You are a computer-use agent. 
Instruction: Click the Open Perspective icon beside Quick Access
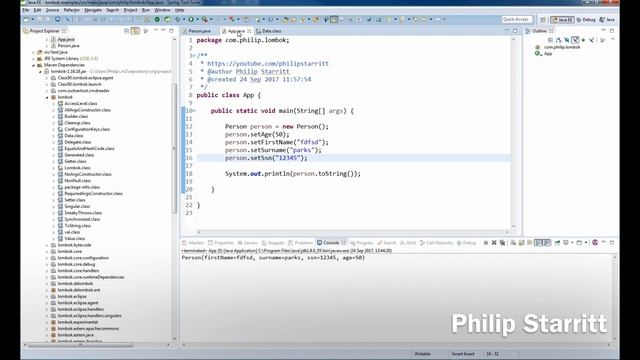pyautogui.click(x=543, y=20)
